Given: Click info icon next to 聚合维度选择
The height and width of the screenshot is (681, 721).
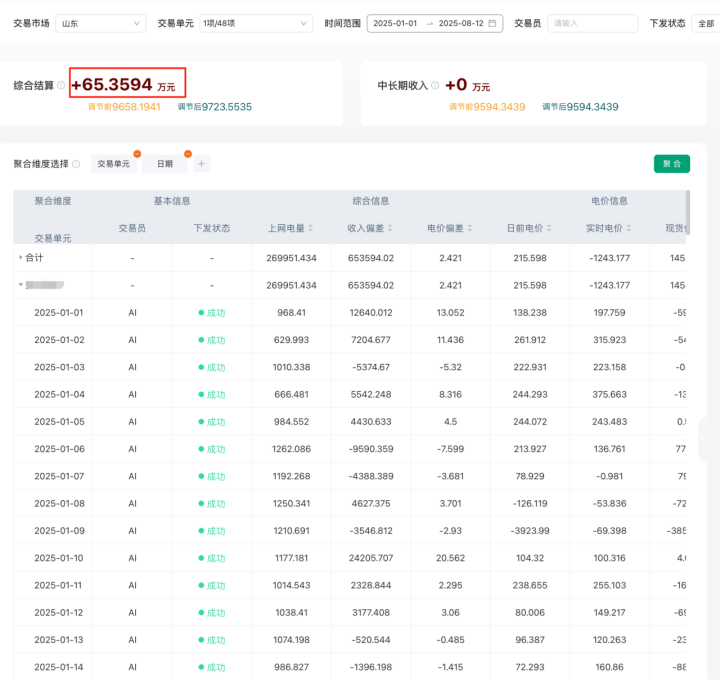Looking at the screenshot, I should tap(76, 164).
